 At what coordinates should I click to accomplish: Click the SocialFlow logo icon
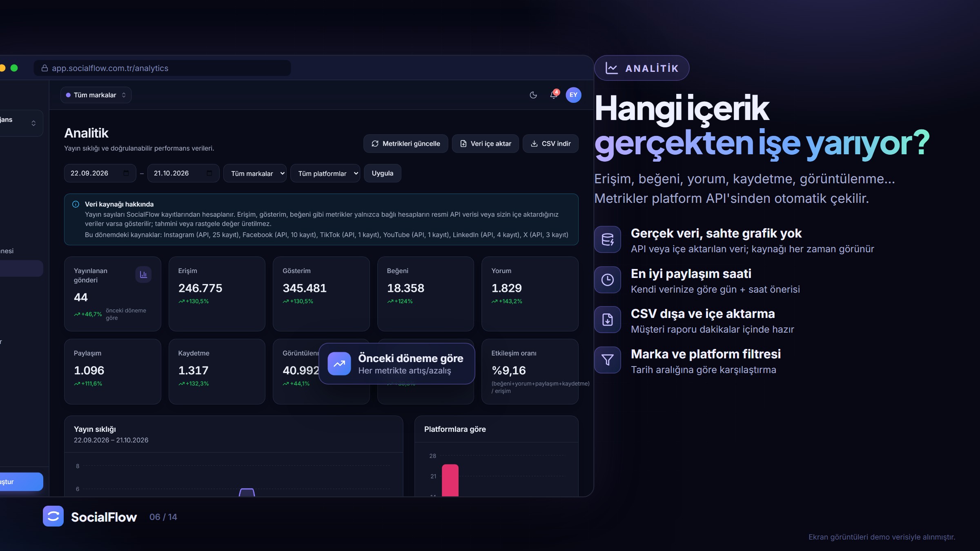[x=53, y=516]
